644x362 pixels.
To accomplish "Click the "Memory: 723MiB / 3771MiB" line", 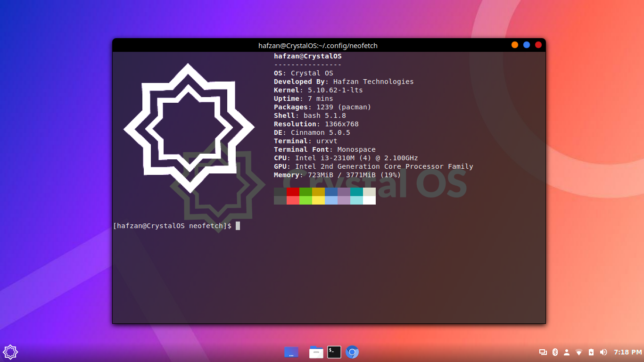I will (338, 175).
